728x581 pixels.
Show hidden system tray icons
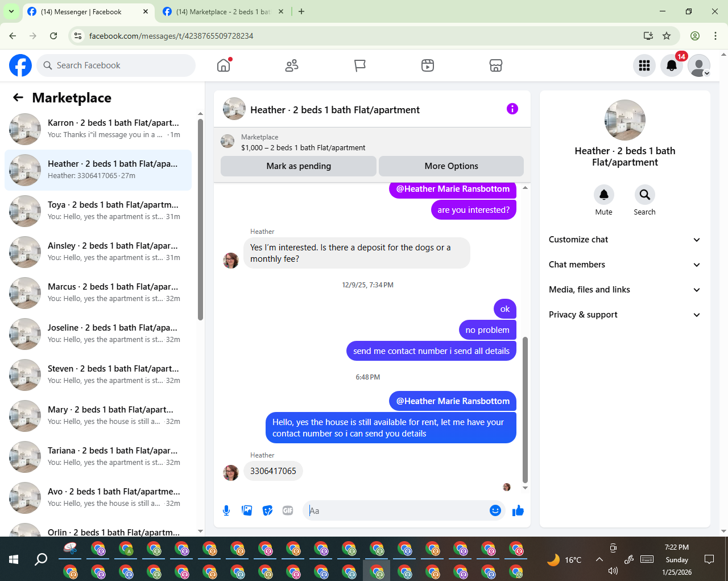point(599,559)
